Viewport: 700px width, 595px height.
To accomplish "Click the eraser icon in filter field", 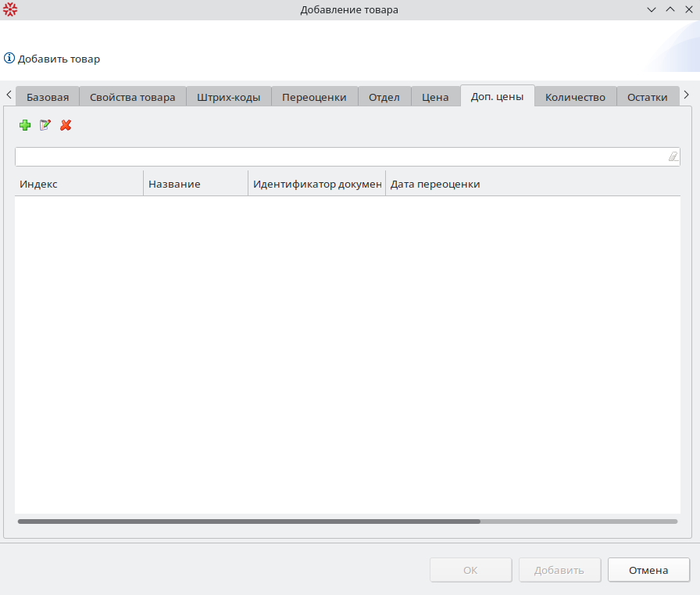I will click(673, 157).
